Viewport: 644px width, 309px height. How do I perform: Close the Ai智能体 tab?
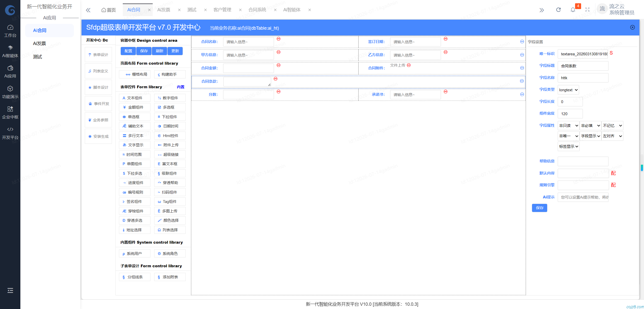(x=310, y=10)
